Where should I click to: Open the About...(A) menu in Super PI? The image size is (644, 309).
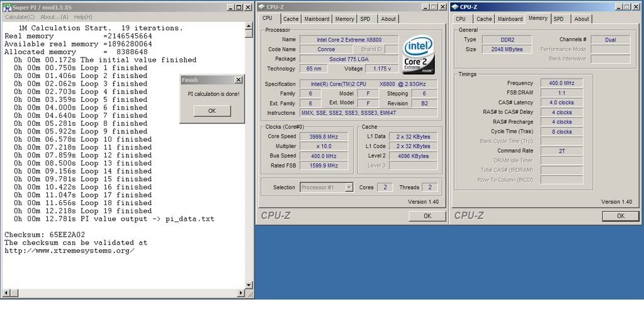54,17
